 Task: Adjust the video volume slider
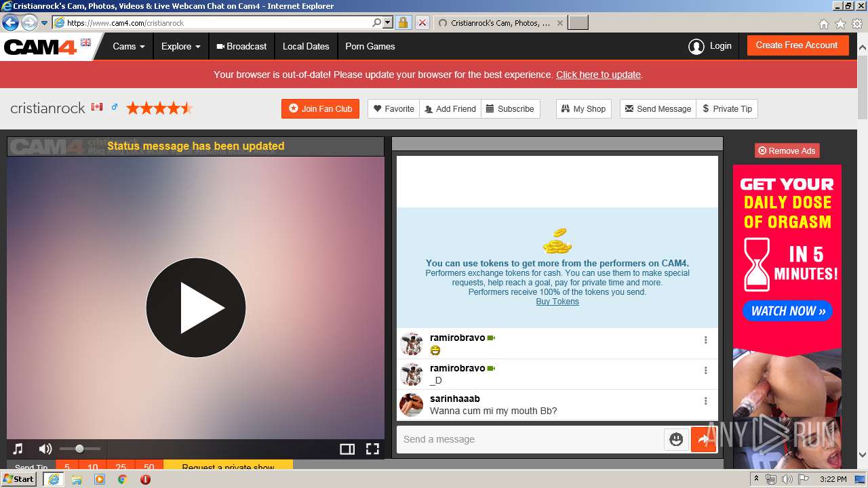[79, 449]
